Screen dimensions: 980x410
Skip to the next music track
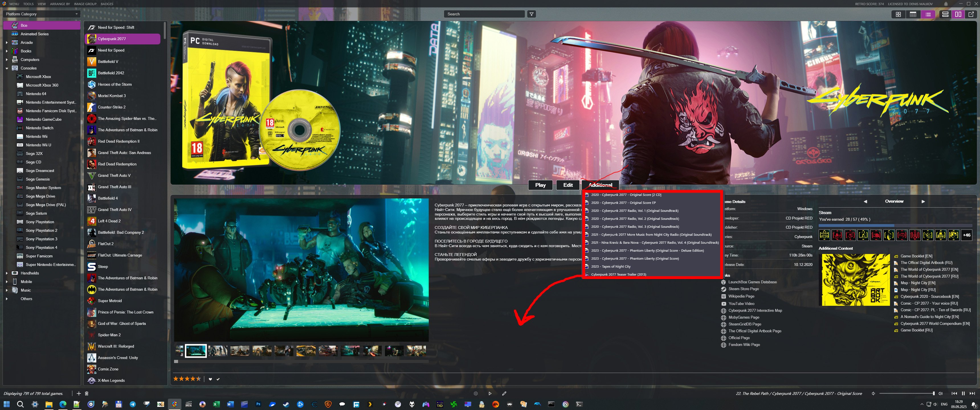[x=972, y=393]
